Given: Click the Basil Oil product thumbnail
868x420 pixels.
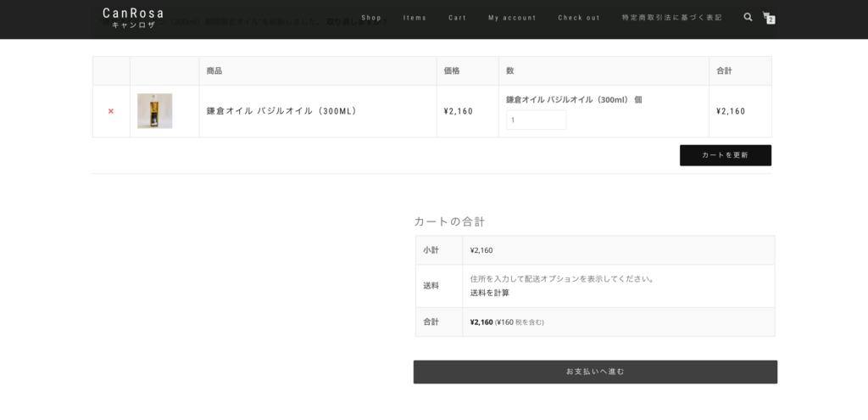Looking at the screenshot, I should pyautogui.click(x=154, y=111).
